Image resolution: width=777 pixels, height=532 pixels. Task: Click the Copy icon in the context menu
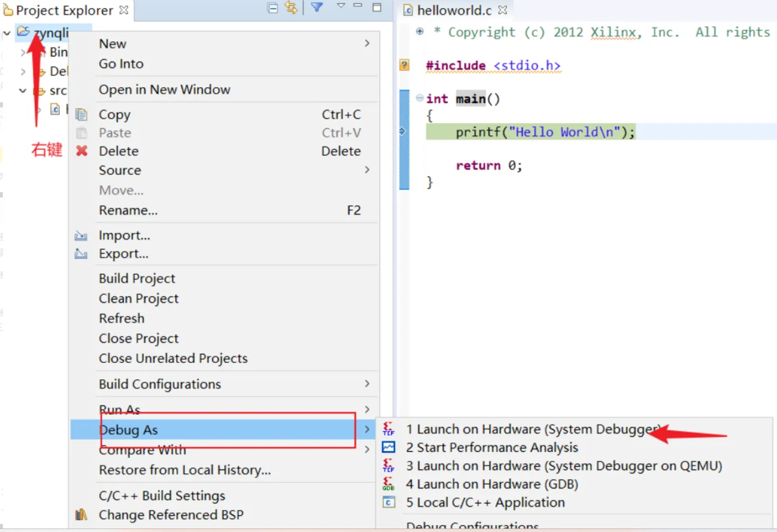click(x=81, y=114)
